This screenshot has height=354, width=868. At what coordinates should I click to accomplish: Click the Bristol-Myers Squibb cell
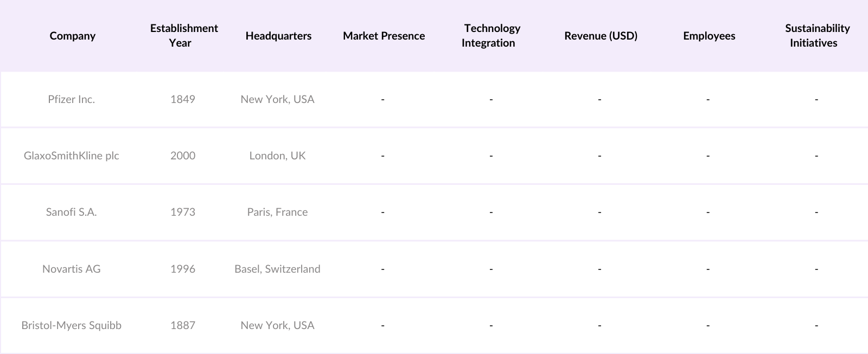tap(72, 325)
